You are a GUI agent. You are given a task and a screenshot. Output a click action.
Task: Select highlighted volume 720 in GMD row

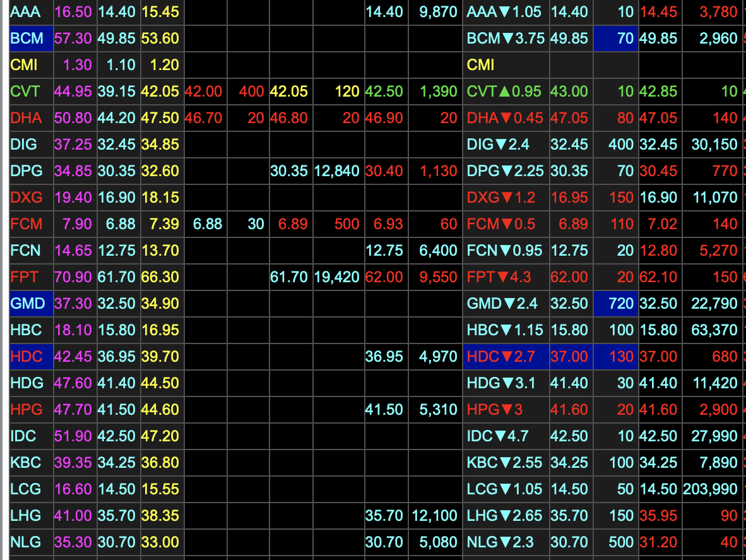pos(615,304)
